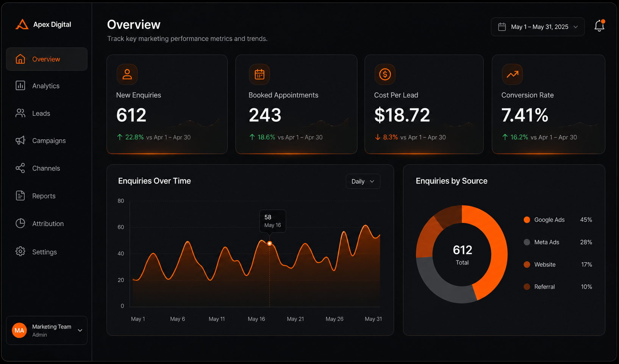The image size is (619, 364).
Task: Click the Conversion Rate trend arrow icon
Action: pos(512,74)
